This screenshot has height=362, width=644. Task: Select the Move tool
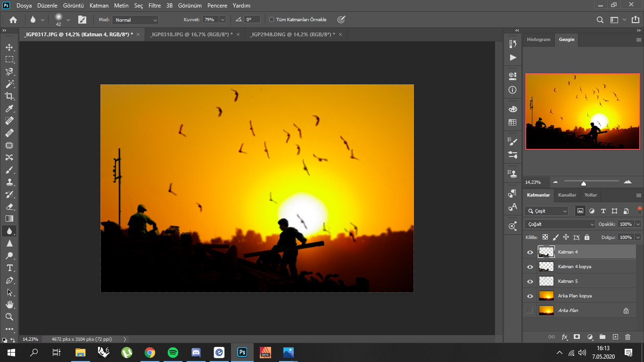point(9,47)
